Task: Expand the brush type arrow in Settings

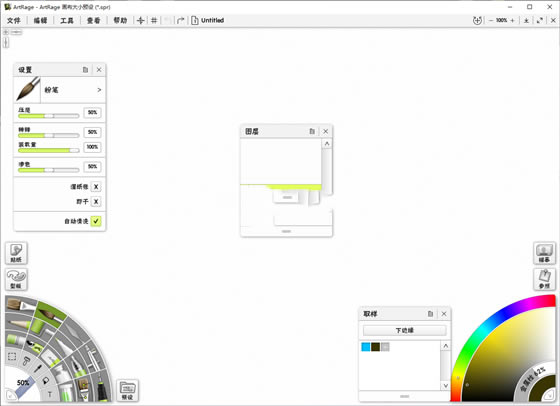Action: click(99, 90)
